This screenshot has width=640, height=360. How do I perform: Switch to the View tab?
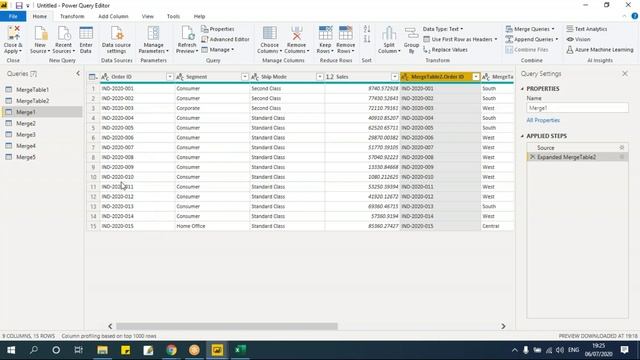148,16
